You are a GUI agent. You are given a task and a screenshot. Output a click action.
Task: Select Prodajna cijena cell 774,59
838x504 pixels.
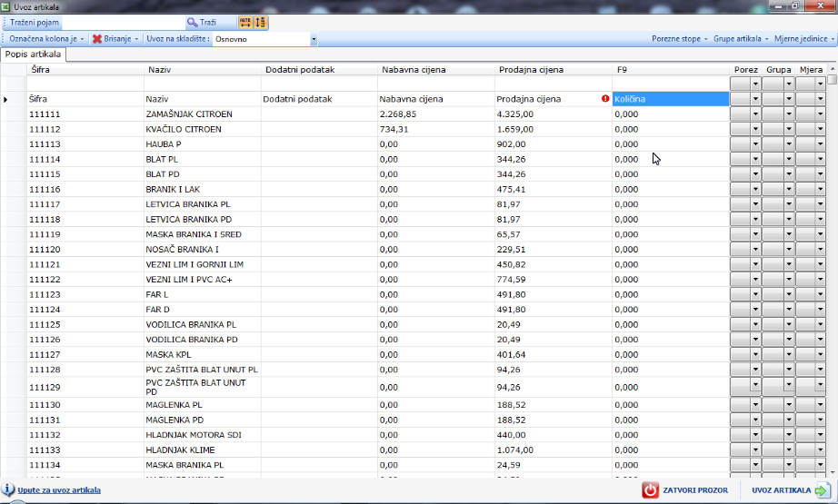point(554,279)
